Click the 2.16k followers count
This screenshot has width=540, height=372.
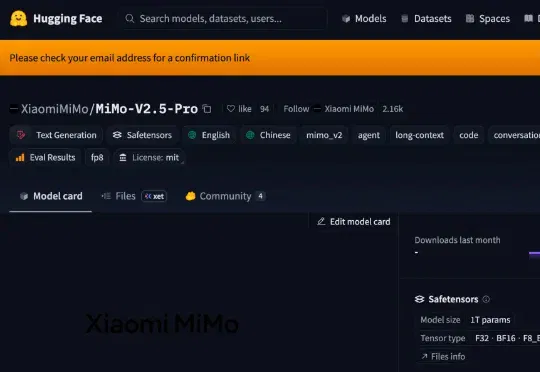393,109
